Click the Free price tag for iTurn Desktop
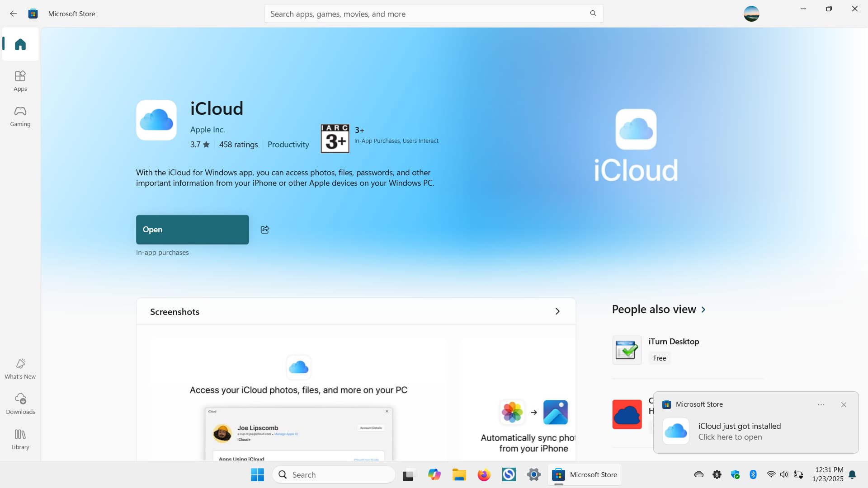 tap(660, 358)
